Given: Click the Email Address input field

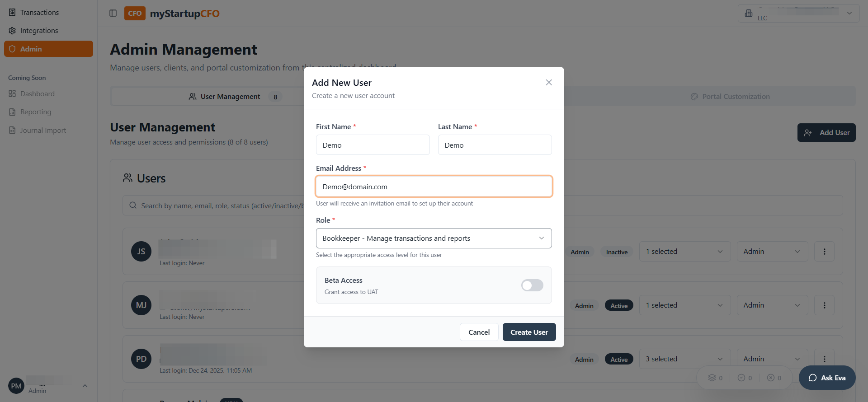Looking at the screenshot, I should point(434,187).
